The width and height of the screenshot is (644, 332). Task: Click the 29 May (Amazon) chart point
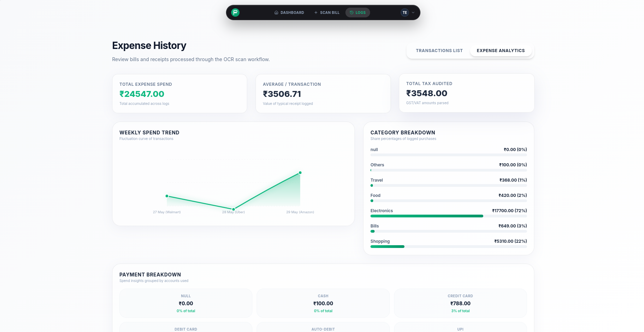300,173
